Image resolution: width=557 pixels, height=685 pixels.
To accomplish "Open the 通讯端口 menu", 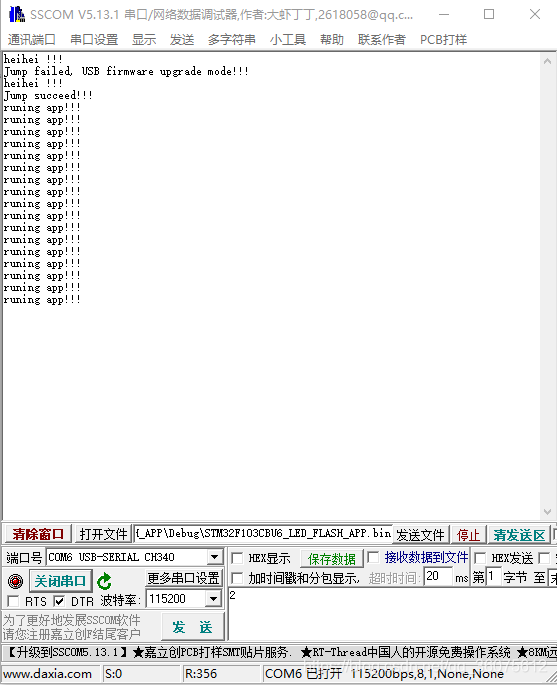I will point(31,40).
